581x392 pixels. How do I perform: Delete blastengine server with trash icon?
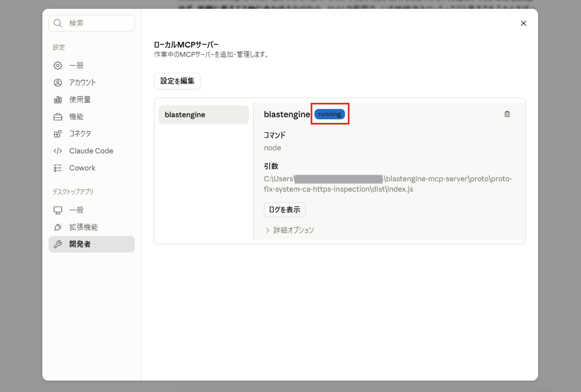point(507,114)
